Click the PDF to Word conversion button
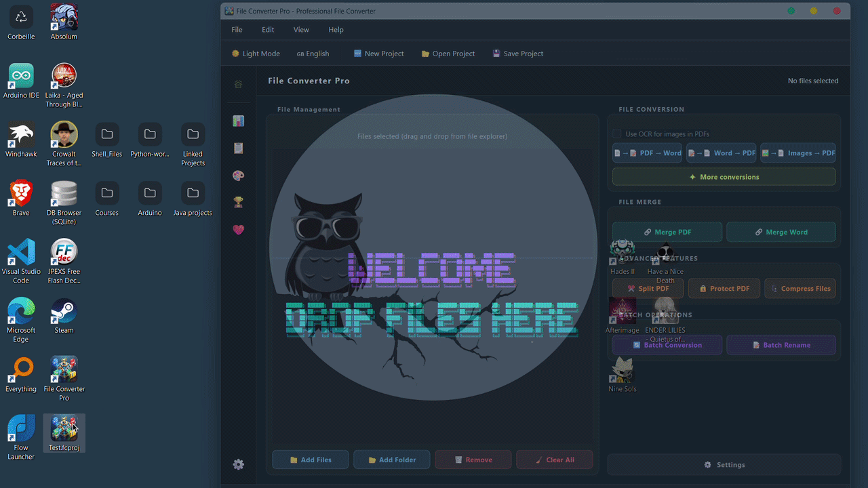The height and width of the screenshot is (488, 868). coord(648,153)
